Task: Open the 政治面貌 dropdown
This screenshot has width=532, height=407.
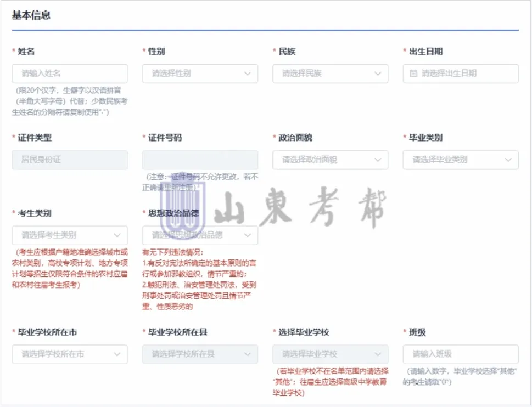Action: (330, 160)
